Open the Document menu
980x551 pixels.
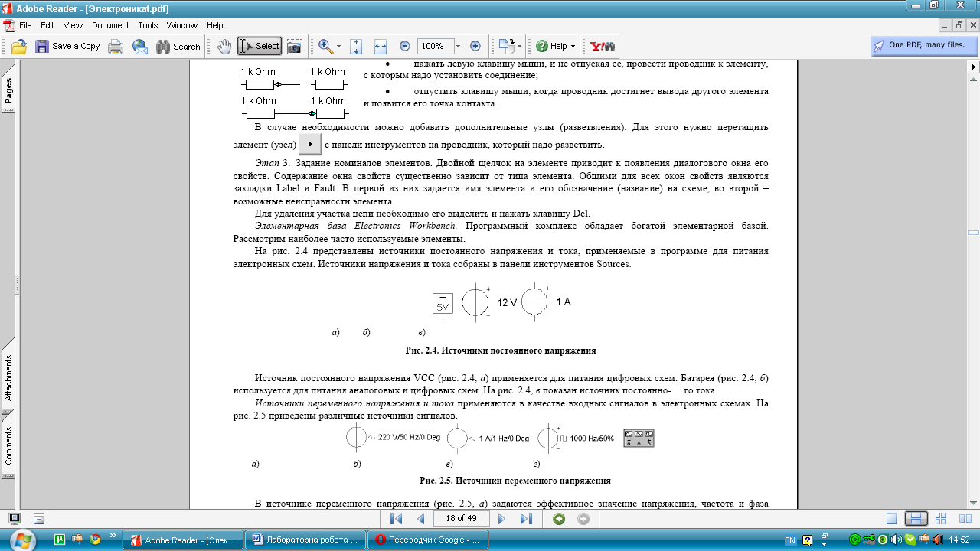110,25
